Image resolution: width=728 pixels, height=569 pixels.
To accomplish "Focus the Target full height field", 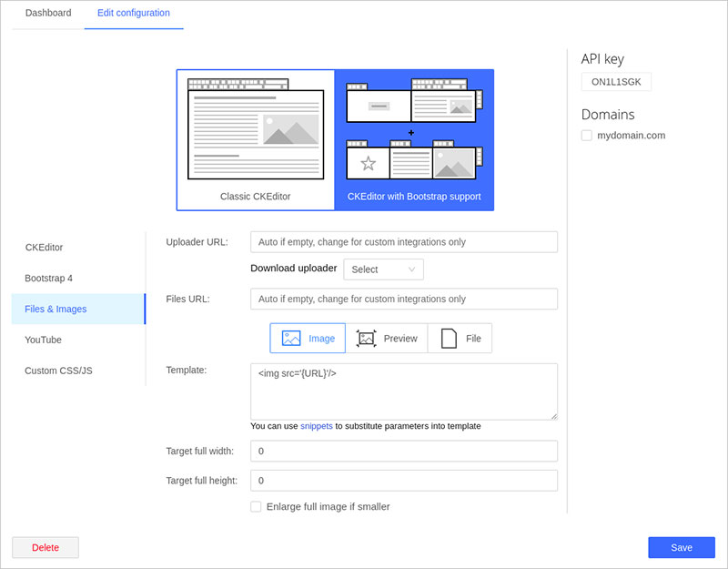I will tap(404, 481).
